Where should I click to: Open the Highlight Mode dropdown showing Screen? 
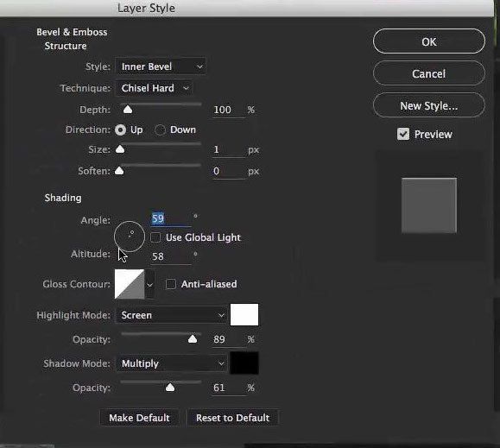(x=172, y=315)
